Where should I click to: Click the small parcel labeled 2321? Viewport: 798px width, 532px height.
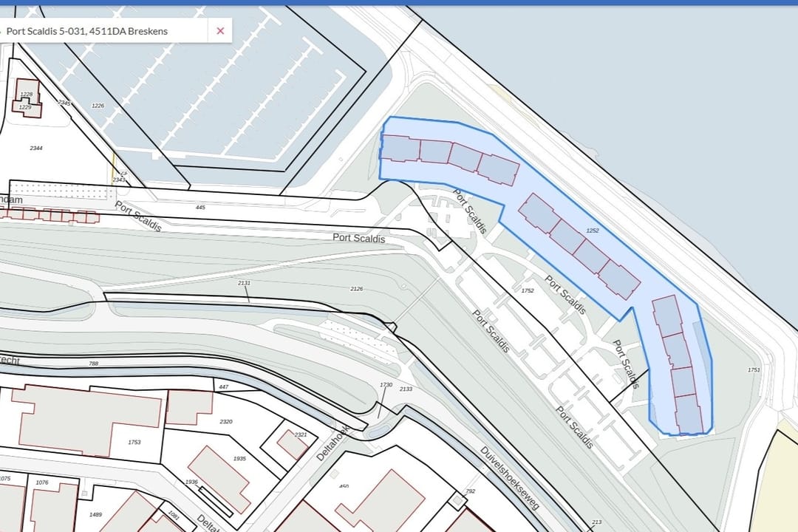click(x=300, y=435)
